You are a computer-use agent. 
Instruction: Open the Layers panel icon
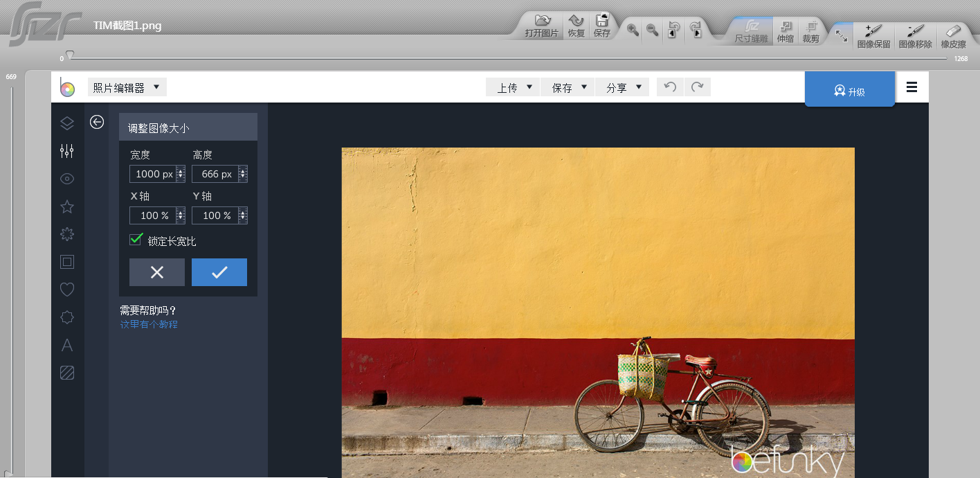[67, 123]
